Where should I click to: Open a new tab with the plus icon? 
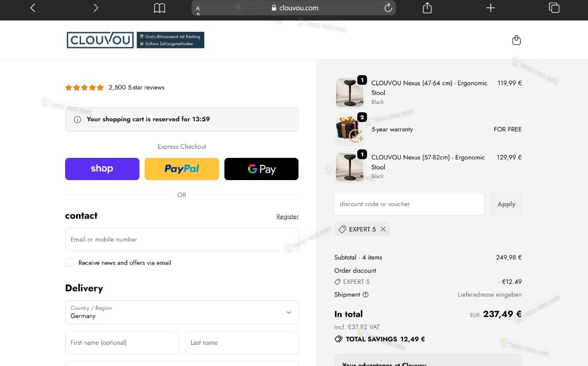pos(491,7)
